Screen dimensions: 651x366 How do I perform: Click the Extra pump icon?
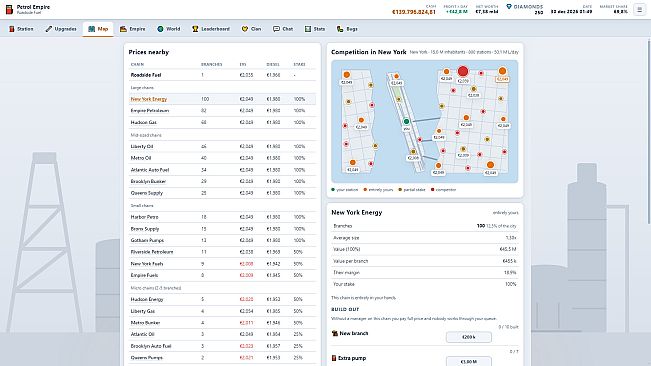tap(334, 358)
